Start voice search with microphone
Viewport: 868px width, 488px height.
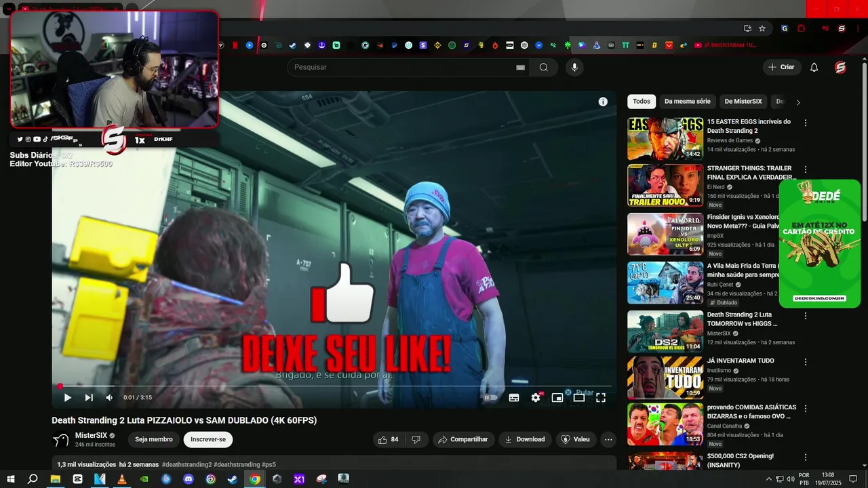(574, 67)
